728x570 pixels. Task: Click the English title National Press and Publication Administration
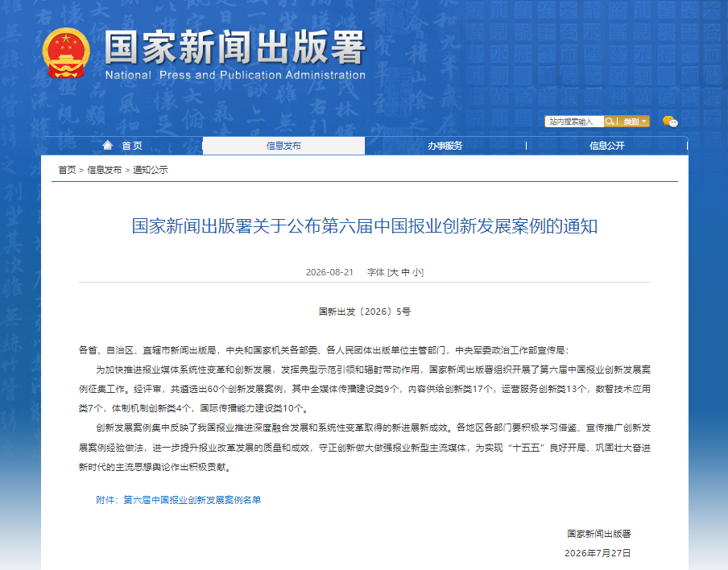click(235, 75)
